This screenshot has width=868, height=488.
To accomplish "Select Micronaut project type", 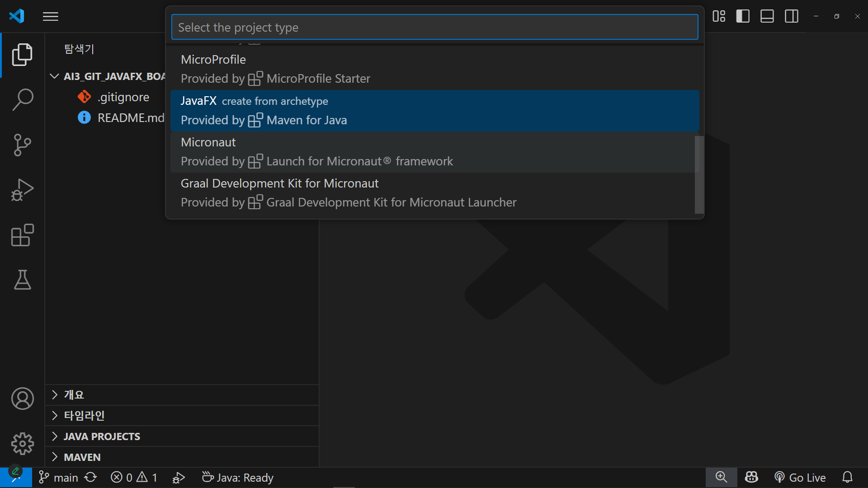I will pyautogui.click(x=434, y=152).
